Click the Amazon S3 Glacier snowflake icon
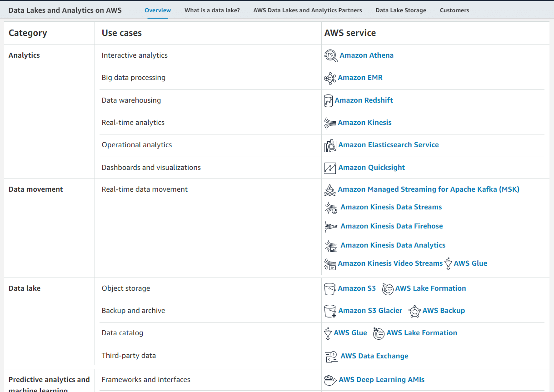Image resolution: width=554 pixels, height=392 pixels. pos(330,311)
